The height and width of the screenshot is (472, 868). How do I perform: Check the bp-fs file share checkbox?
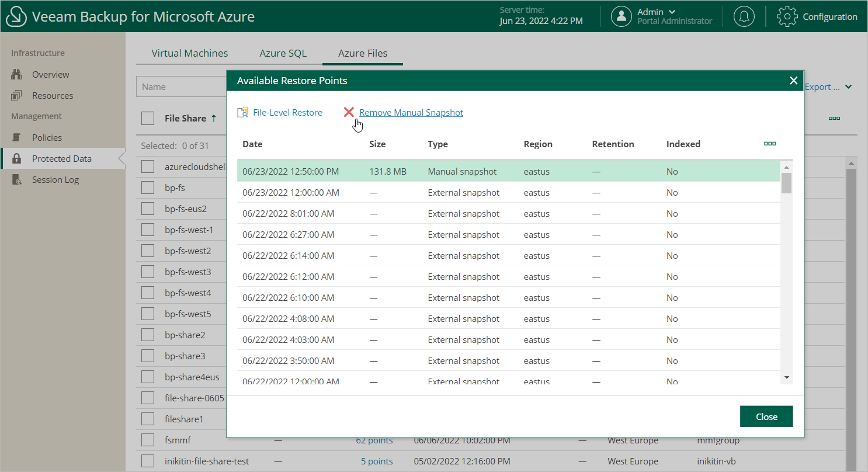click(x=148, y=188)
